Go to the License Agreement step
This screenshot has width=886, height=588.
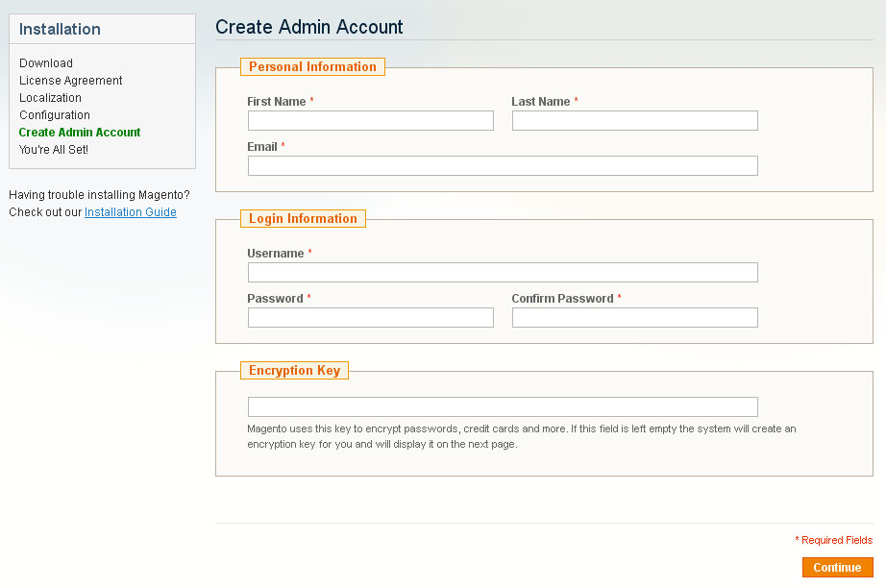point(70,81)
